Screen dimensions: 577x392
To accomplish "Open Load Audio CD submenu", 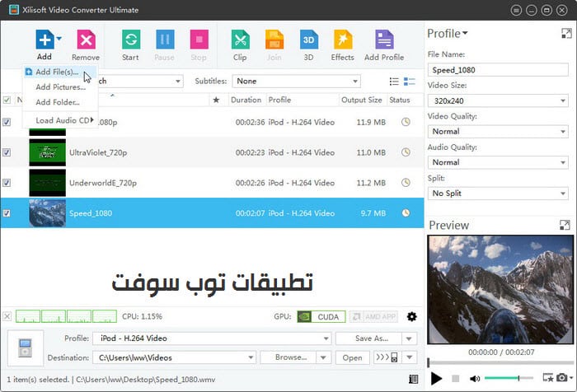I will (60, 120).
